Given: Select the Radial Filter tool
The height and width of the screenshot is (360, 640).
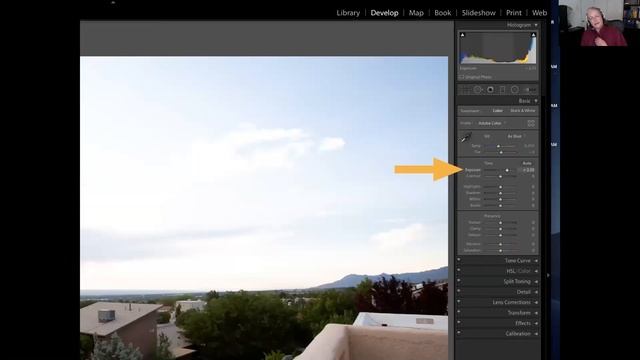Looking at the screenshot, I should [515, 89].
